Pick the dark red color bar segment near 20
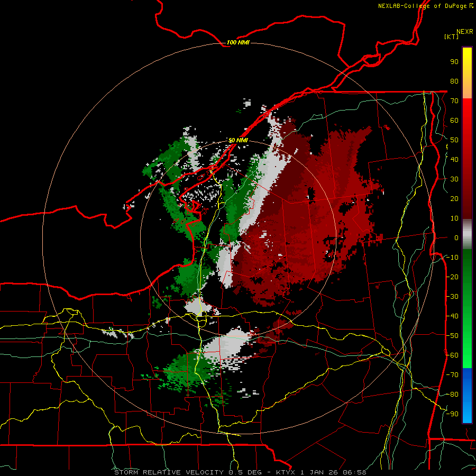 point(467,199)
